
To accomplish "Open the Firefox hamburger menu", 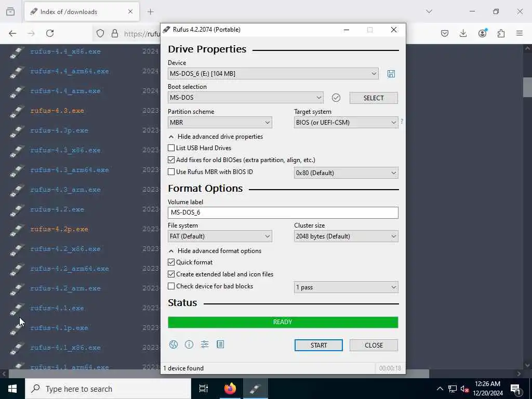I will [x=520, y=33].
